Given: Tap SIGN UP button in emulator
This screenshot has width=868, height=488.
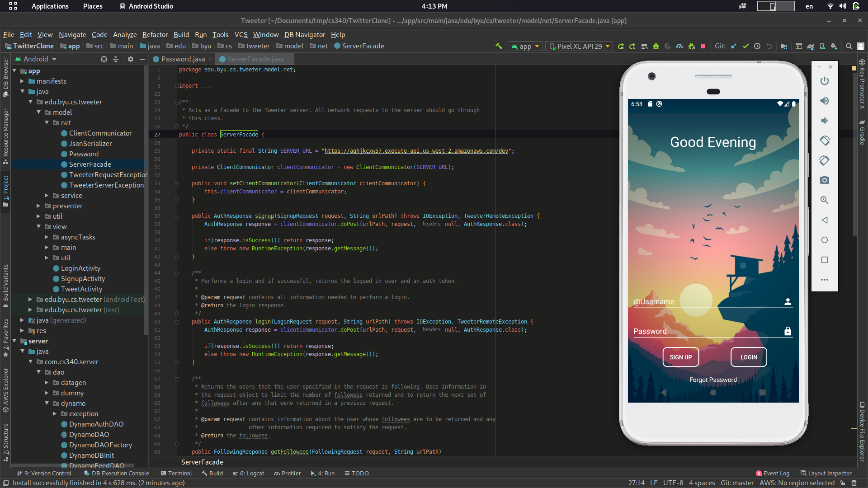Looking at the screenshot, I should pos(681,357).
